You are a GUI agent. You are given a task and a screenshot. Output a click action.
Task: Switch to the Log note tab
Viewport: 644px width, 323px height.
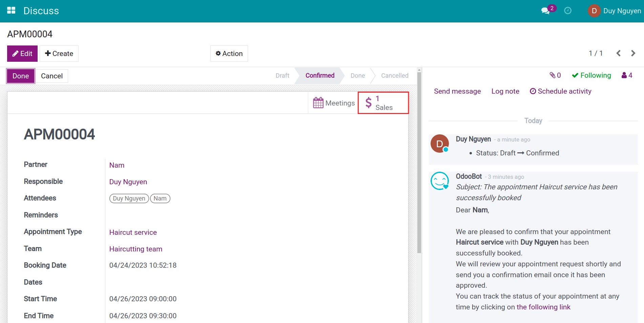point(505,91)
